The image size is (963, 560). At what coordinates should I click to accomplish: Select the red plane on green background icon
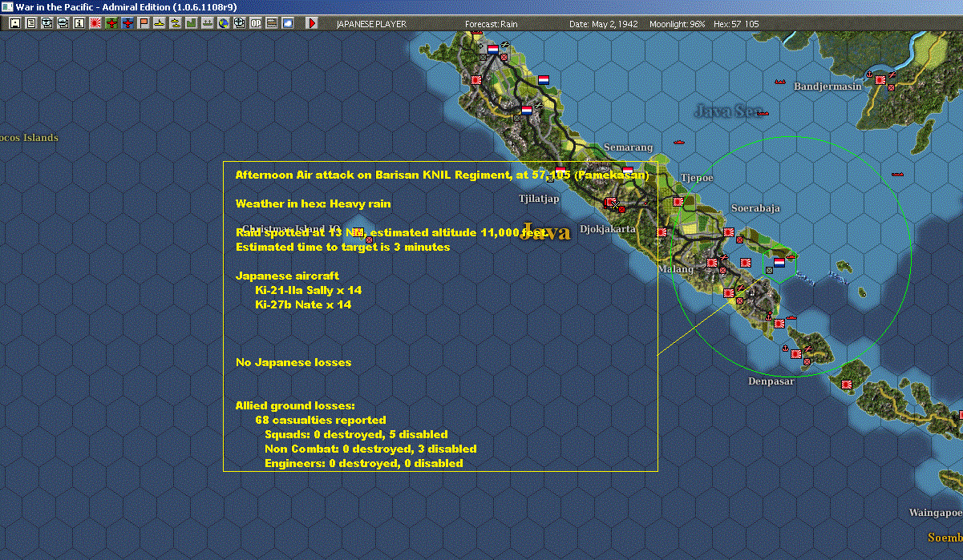pos(111,23)
